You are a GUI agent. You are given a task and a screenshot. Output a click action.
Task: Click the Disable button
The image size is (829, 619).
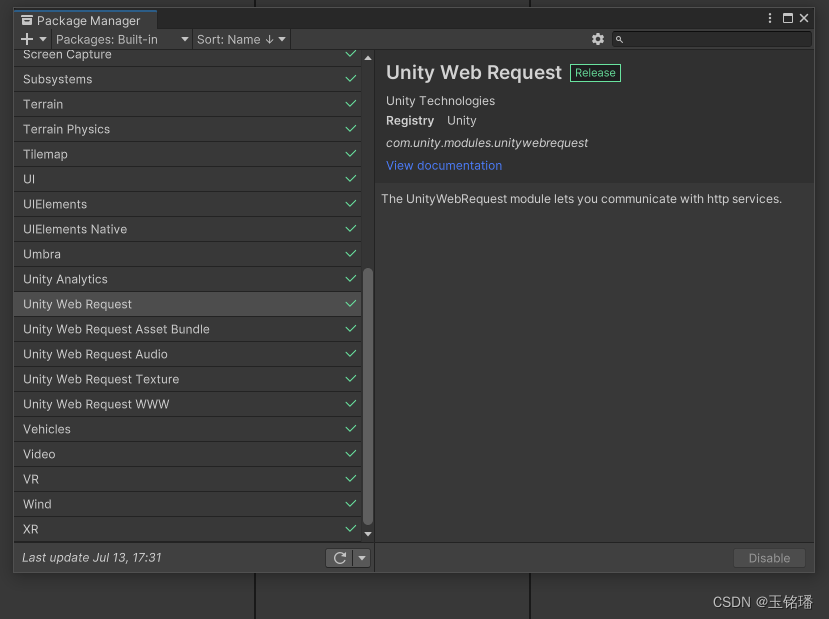tap(769, 558)
